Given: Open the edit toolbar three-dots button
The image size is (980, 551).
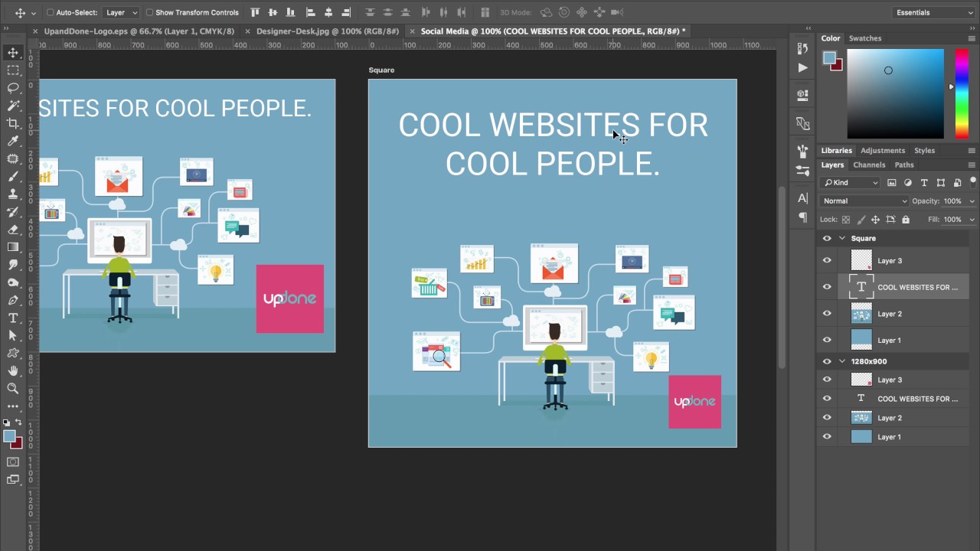Looking at the screenshot, I should (13, 406).
